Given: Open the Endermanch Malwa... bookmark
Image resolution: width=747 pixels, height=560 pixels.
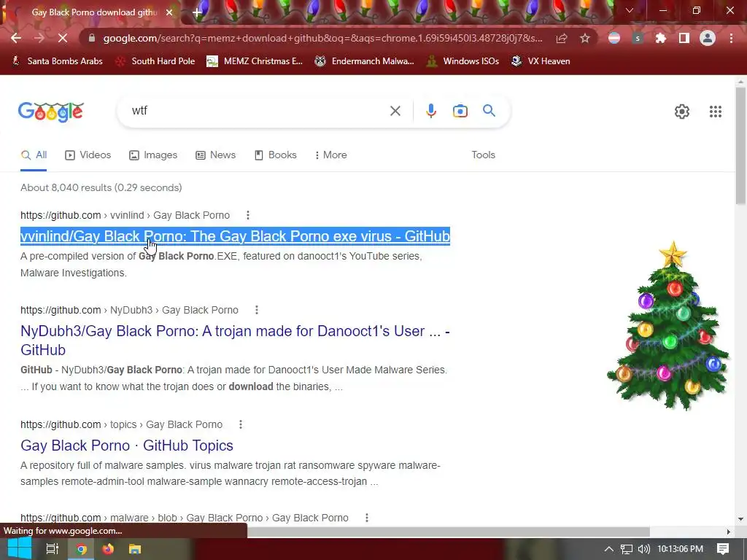Looking at the screenshot, I should tap(365, 61).
